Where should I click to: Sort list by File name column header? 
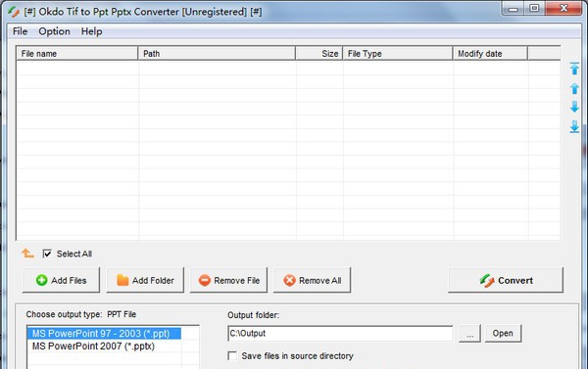tap(76, 54)
